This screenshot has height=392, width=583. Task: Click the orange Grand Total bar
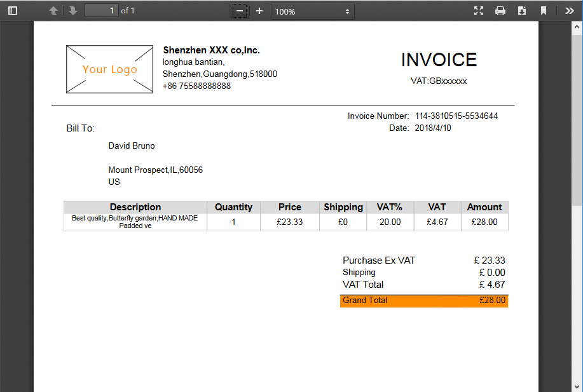[424, 301]
